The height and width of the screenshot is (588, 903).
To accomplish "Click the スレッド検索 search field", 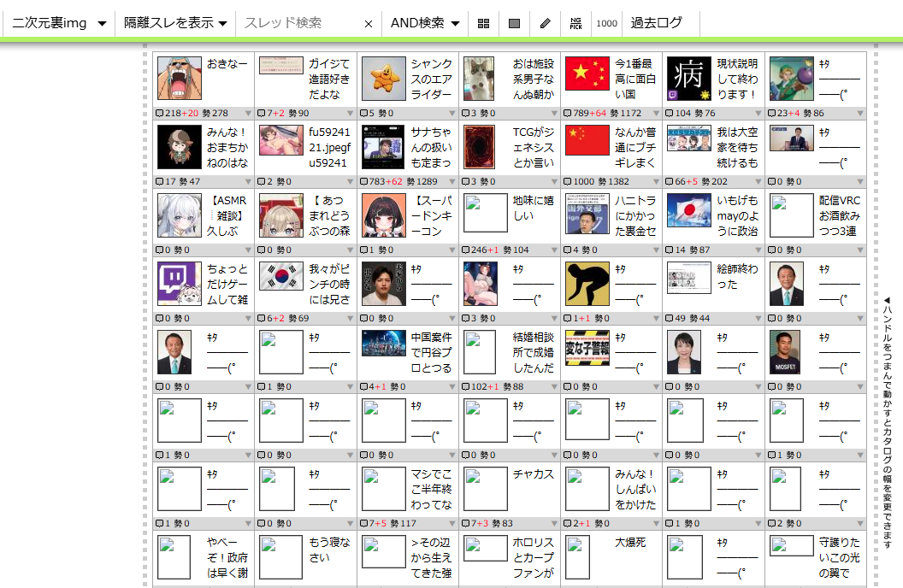I will 299,23.
